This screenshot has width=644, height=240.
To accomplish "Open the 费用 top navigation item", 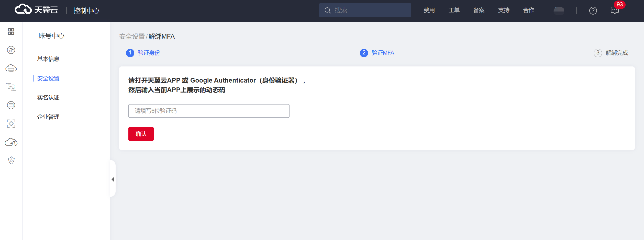I will tap(429, 10).
